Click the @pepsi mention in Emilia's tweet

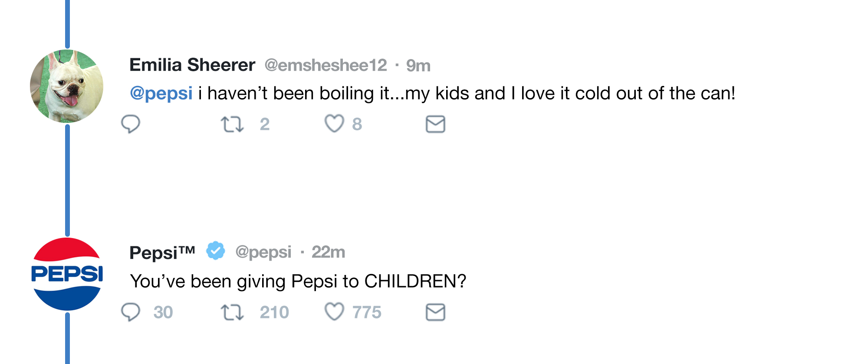(x=161, y=93)
